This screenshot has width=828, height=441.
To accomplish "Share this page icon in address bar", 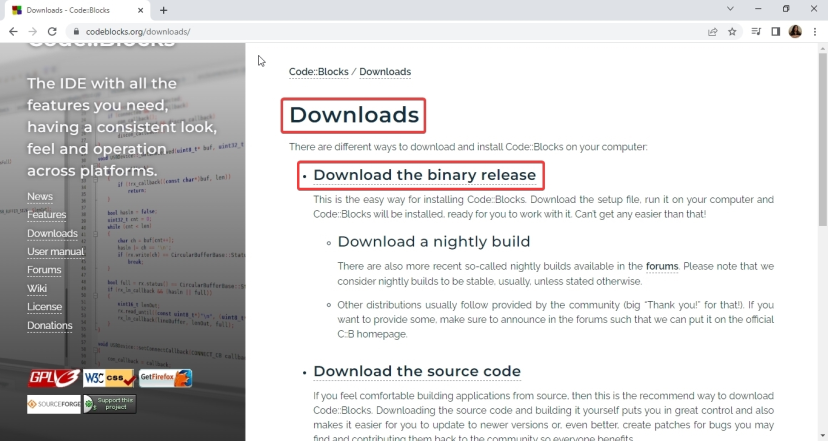I will (x=712, y=32).
